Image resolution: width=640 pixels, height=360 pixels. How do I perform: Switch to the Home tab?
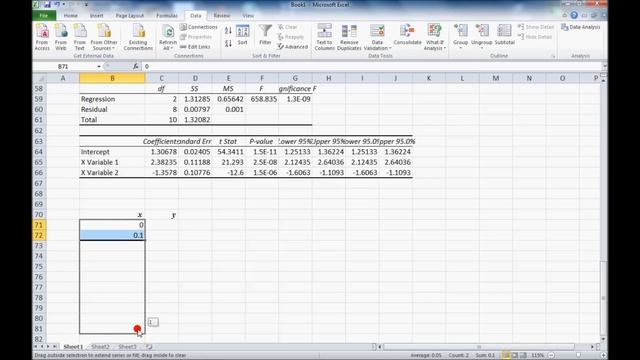71,16
